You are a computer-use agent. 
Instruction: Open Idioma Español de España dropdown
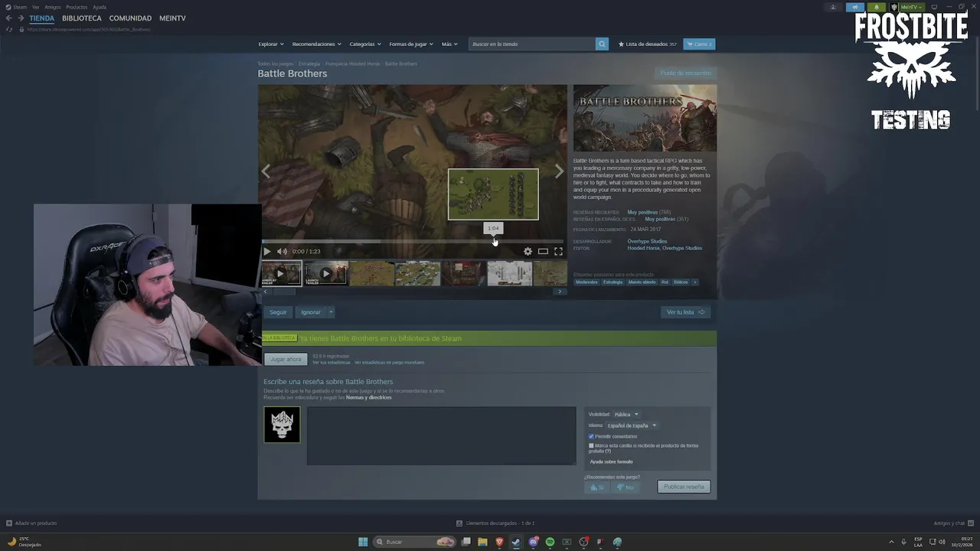click(x=632, y=425)
